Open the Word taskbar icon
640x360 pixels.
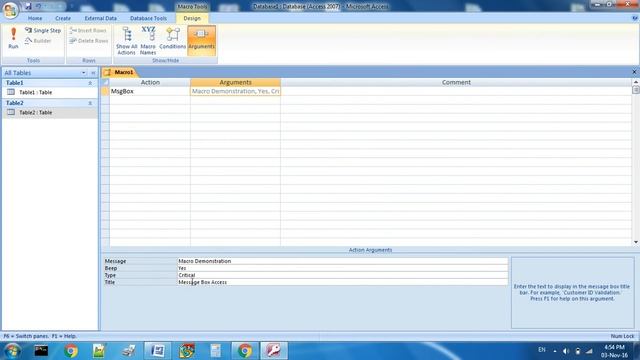pyautogui.click(x=158, y=351)
